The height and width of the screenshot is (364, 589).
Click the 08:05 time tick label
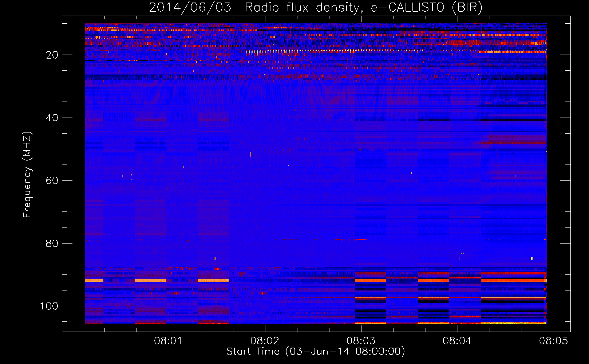point(553,341)
